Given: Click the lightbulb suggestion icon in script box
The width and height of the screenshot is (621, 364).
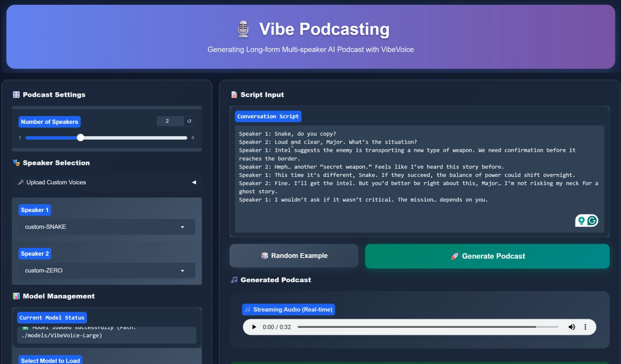Looking at the screenshot, I should coord(582,221).
